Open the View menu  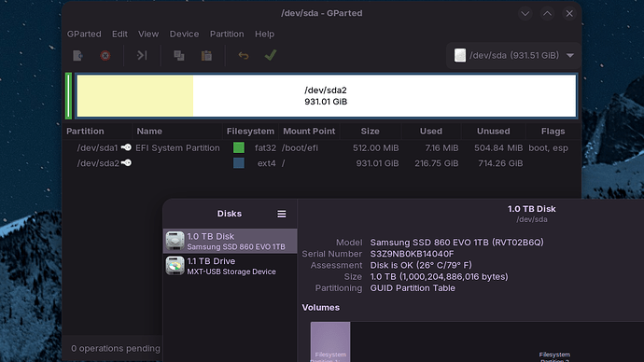(148, 35)
